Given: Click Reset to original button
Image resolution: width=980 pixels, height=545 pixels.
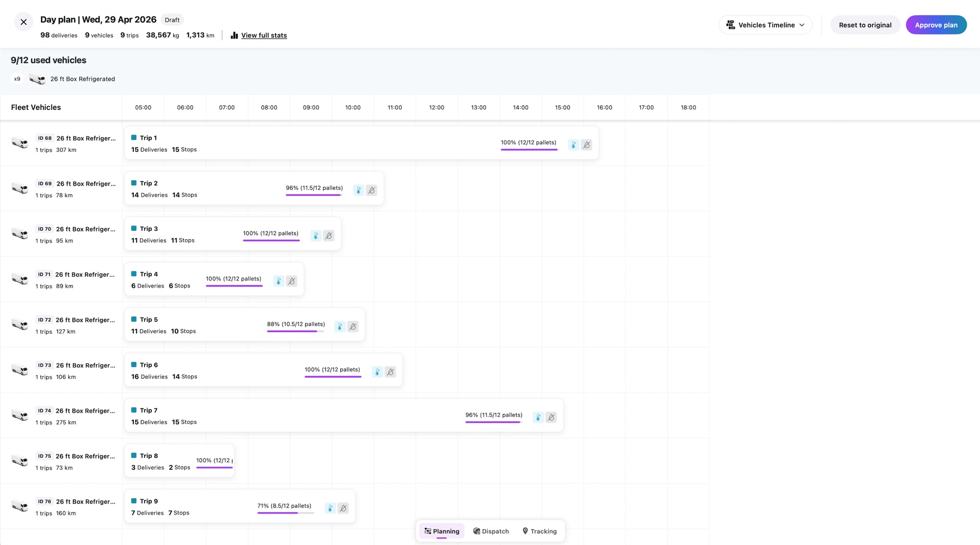Looking at the screenshot, I should (x=865, y=25).
